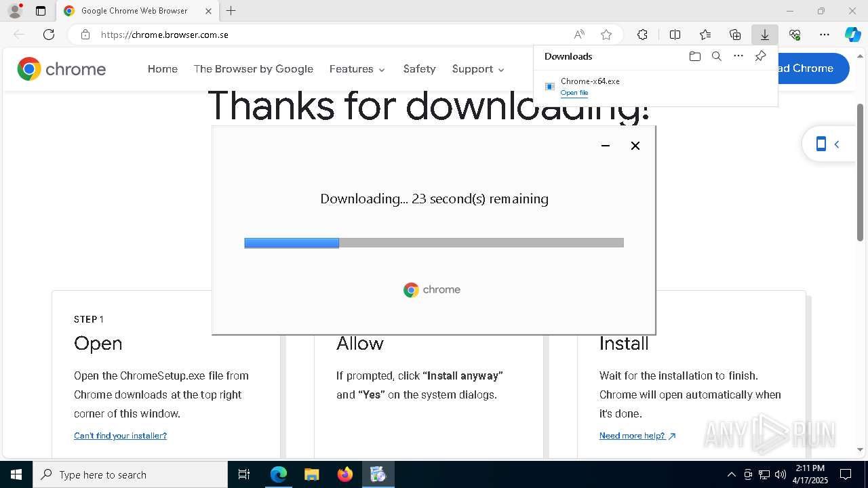
Task: Open the Copilot sidebar icon
Action: pos(852,35)
